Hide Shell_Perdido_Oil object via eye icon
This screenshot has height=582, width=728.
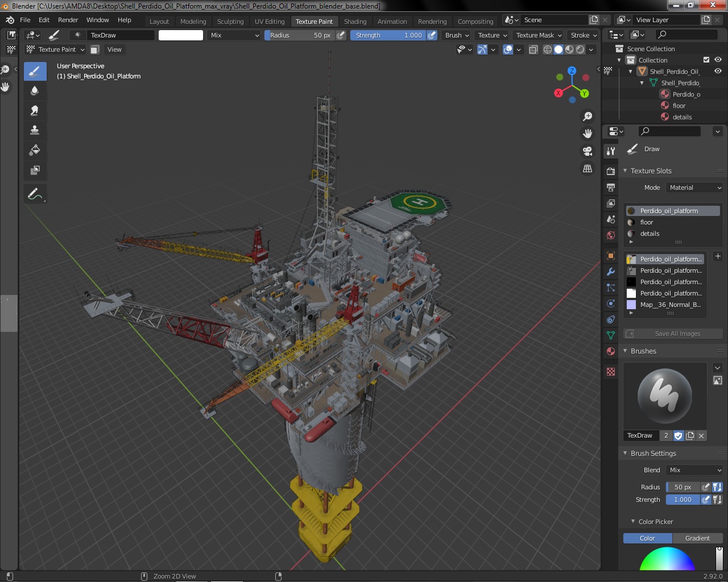pyautogui.click(x=718, y=71)
